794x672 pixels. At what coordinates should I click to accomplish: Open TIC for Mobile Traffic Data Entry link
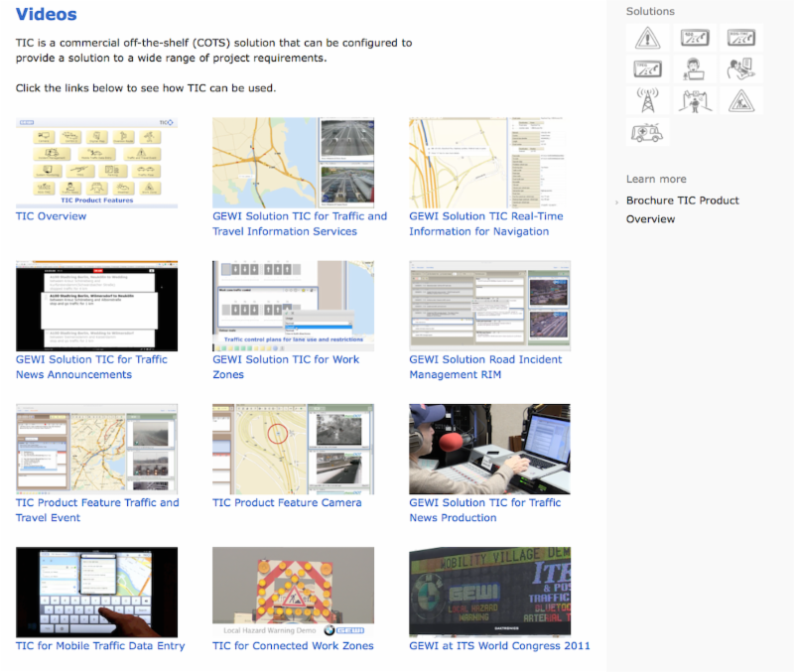[x=100, y=645]
